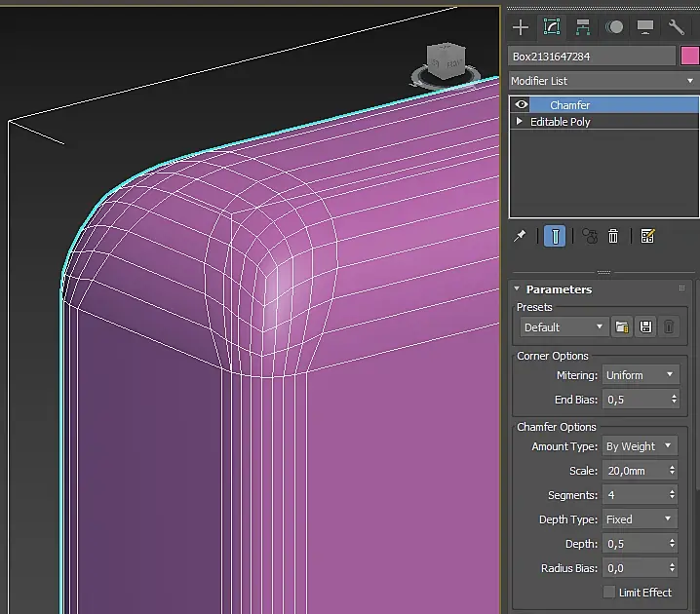Open the Modifier List dropdown
The height and width of the screenshot is (614, 700).
603,81
